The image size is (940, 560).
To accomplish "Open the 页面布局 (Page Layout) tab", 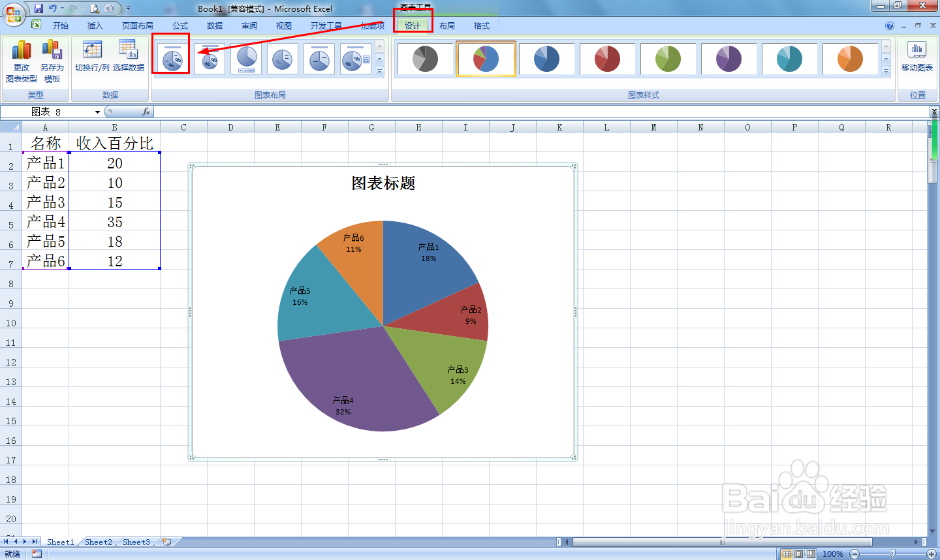I will (x=138, y=25).
